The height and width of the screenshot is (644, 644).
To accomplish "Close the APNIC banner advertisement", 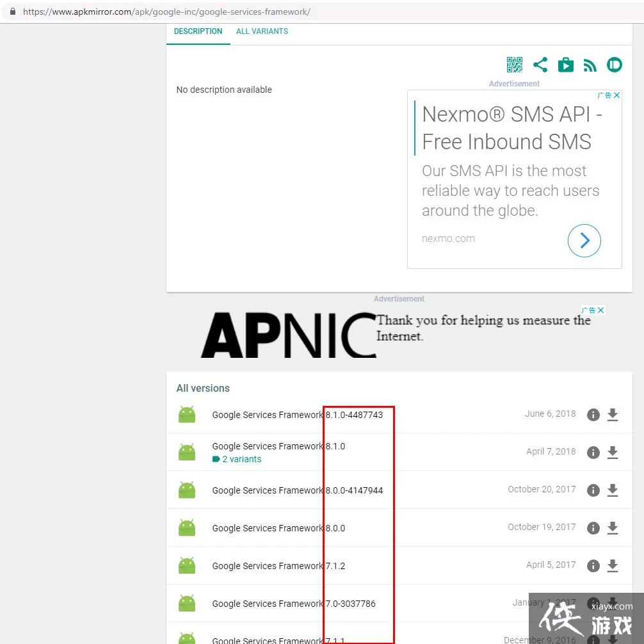I will pyautogui.click(x=600, y=310).
